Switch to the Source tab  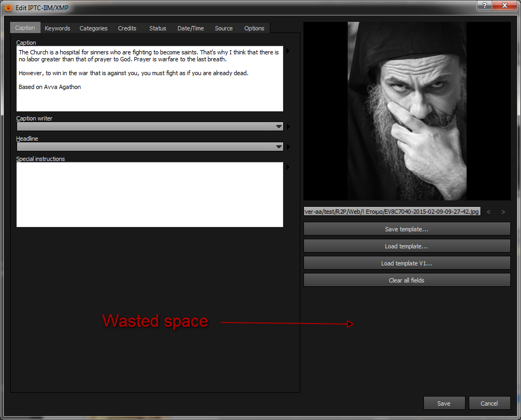coord(223,28)
